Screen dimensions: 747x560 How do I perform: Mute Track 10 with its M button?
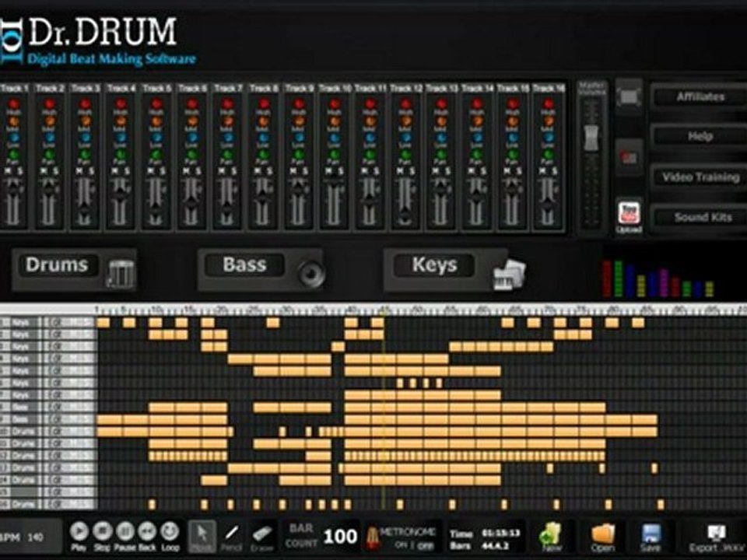(328, 171)
